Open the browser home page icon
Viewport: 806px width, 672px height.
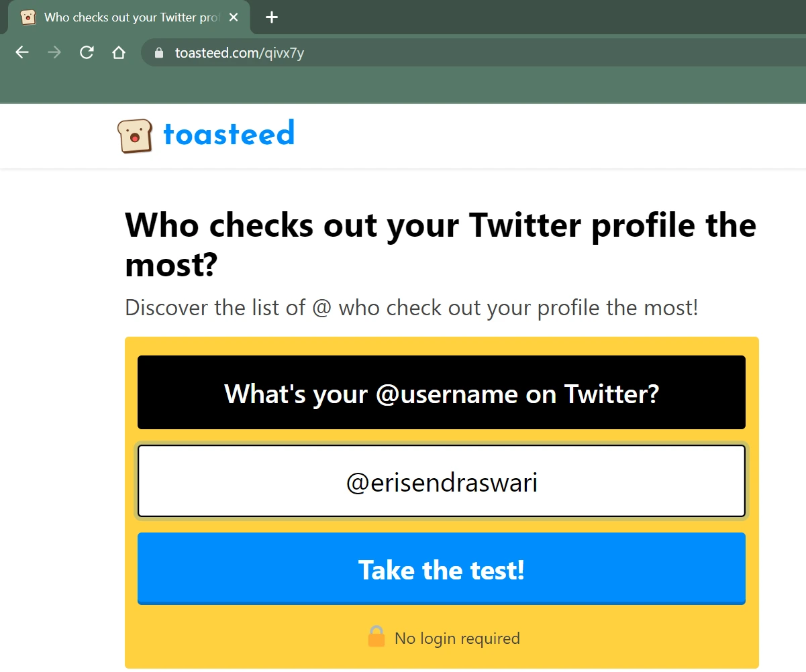[119, 52]
